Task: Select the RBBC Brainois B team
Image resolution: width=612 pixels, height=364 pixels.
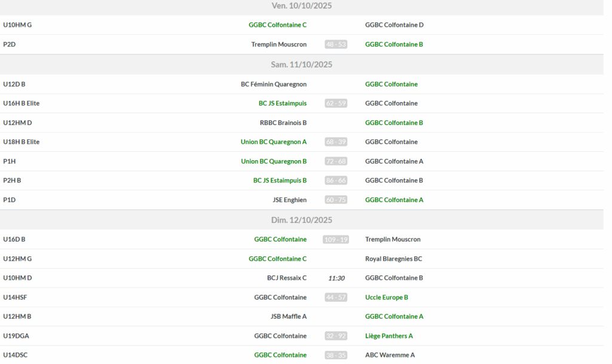Action: tap(283, 123)
